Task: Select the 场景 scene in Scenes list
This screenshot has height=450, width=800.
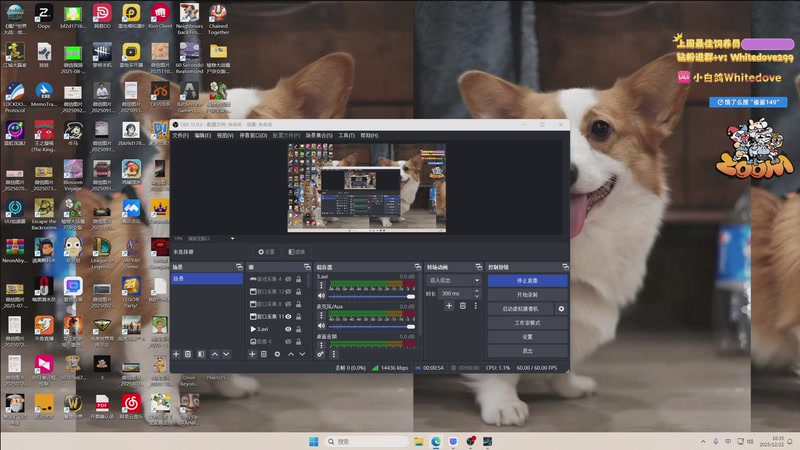Action: tap(207, 279)
